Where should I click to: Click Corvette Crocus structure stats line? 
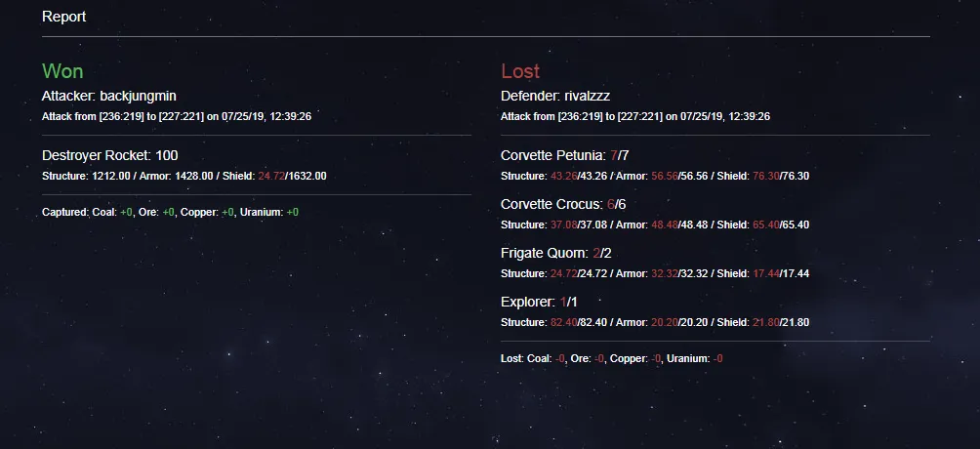tap(655, 225)
